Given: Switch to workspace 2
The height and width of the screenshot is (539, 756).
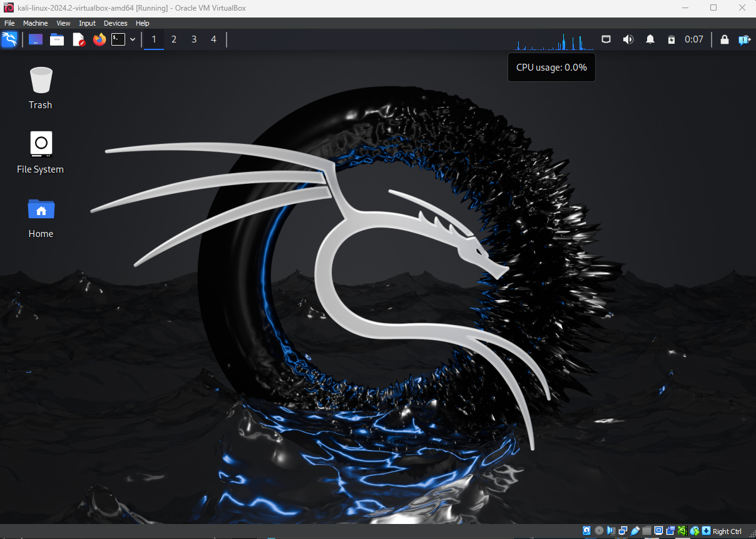Looking at the screenshot, I should click(174, 39).
